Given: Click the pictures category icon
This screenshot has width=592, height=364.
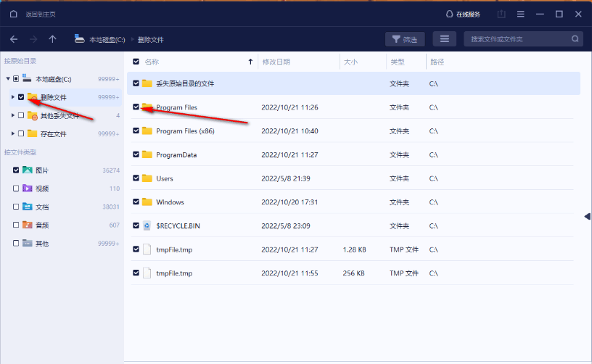Looking at the screenshot, I should [27, 170].
